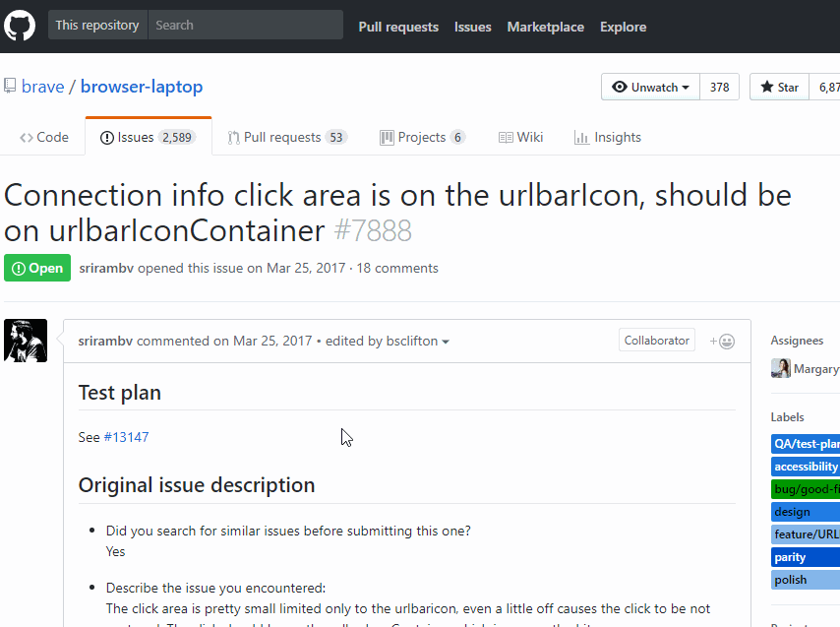
Task: Add a reaction with the smiley icon
Action: [x=722, y=342]
